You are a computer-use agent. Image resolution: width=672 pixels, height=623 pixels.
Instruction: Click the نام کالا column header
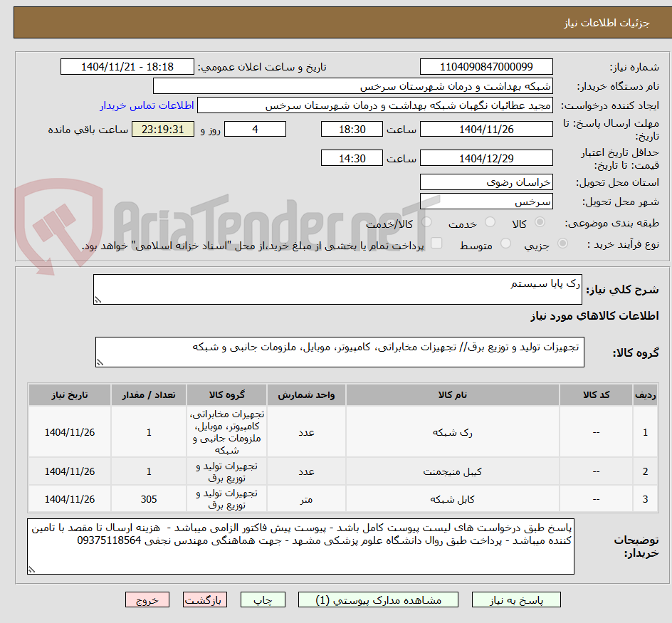[x=453, y=395]
